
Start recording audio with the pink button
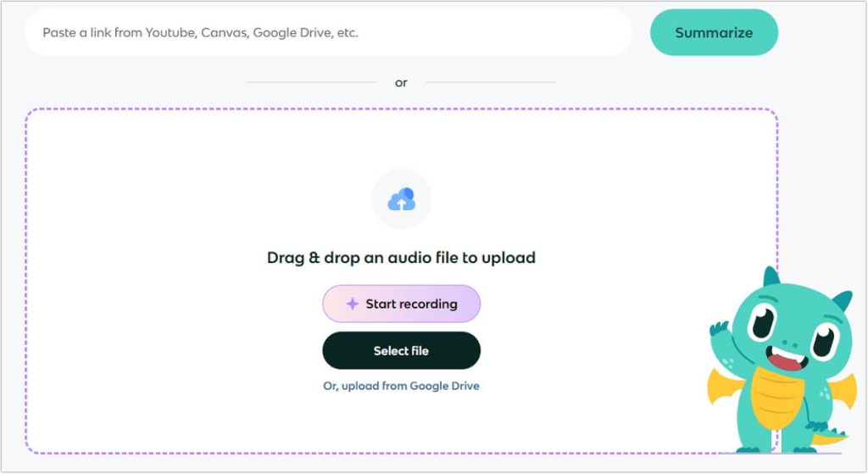[x=401, y=304]
